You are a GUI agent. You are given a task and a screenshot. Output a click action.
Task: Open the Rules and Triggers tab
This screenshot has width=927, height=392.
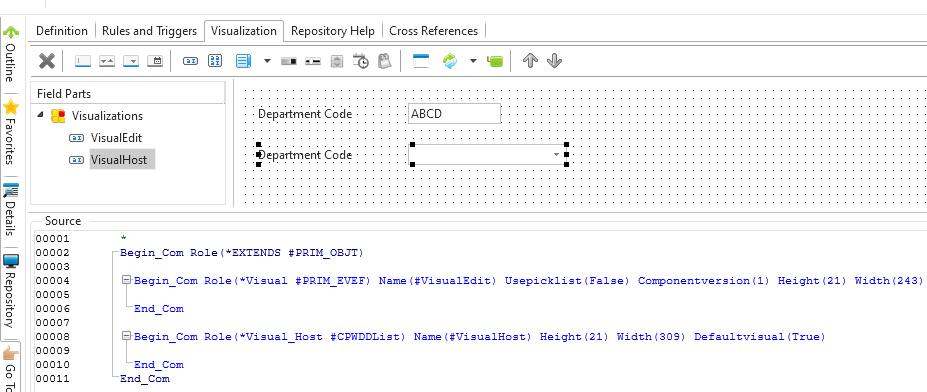pyautogui.click(x=149, y=31)
